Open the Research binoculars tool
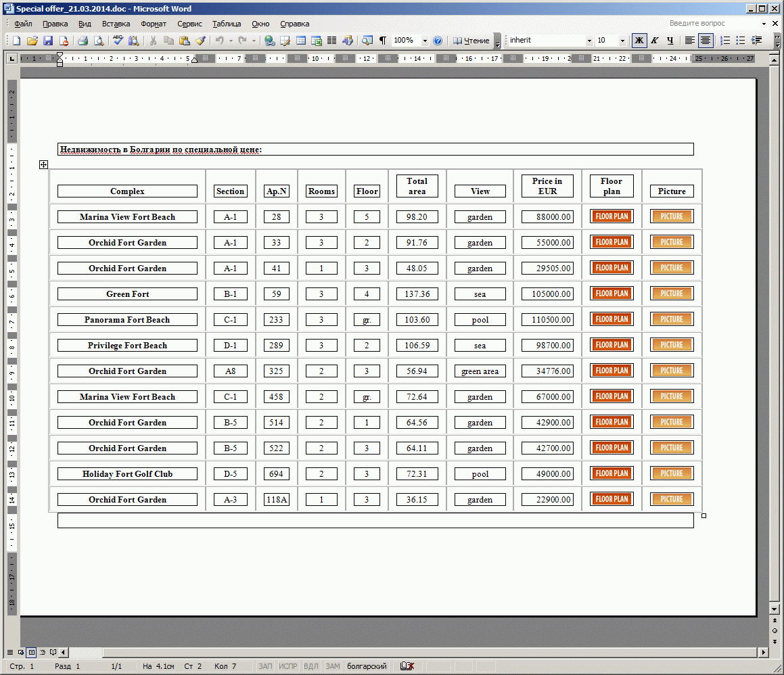The height and width of the screenshot is (675, 784). pyautogui.click(x=133, y=41)
